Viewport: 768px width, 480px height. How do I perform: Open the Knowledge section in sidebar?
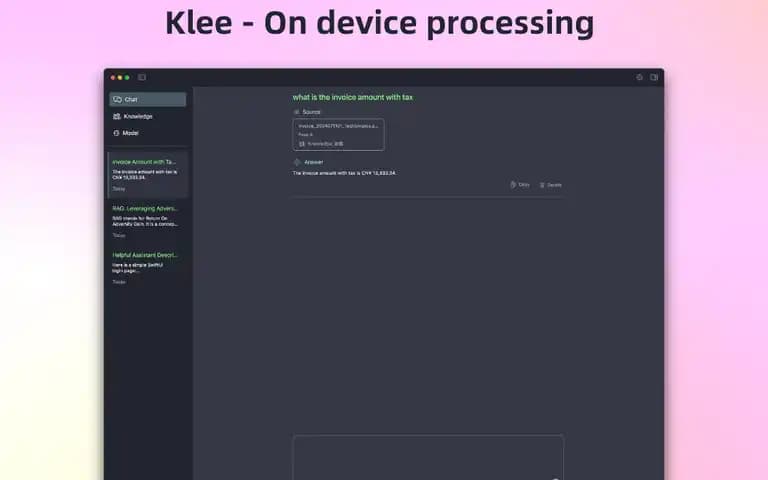pos(148,117)
